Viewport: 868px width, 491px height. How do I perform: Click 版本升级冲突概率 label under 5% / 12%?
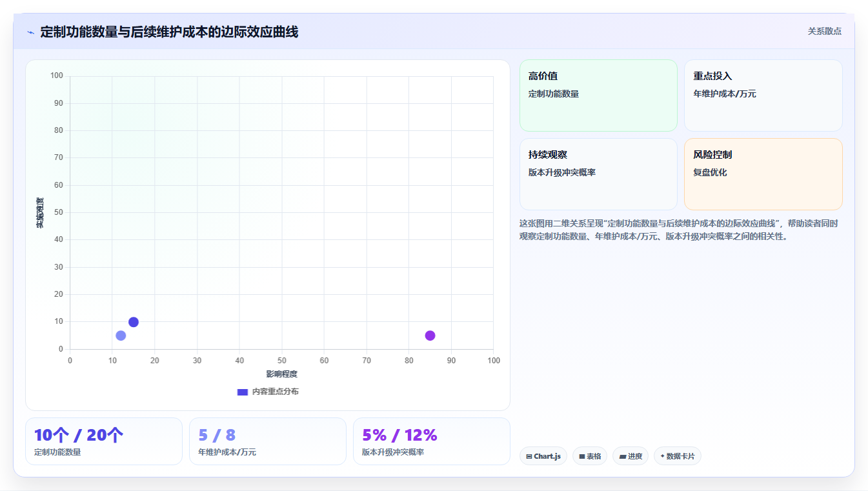click(x=393, y=452)
